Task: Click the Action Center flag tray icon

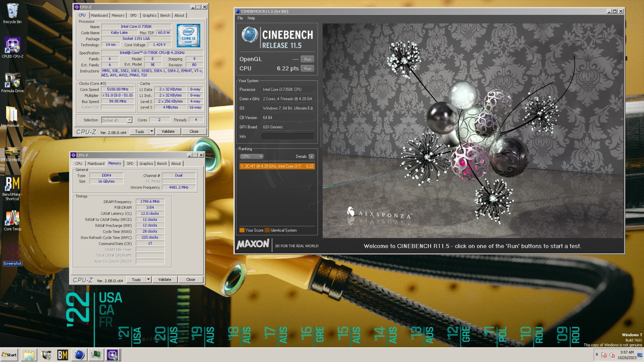Action: coord(604,355)
